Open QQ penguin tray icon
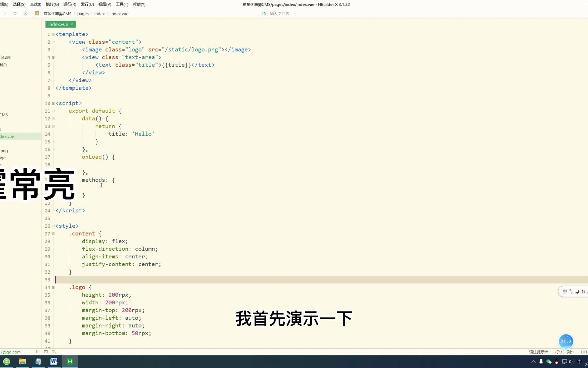The height and width of the screenshot is (368, 588). [556, 362]
